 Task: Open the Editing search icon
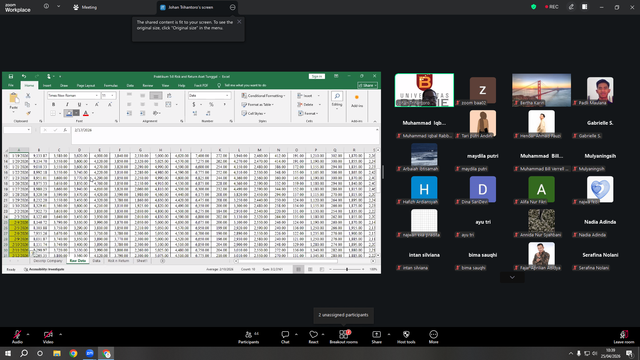[x=337, y=96]
